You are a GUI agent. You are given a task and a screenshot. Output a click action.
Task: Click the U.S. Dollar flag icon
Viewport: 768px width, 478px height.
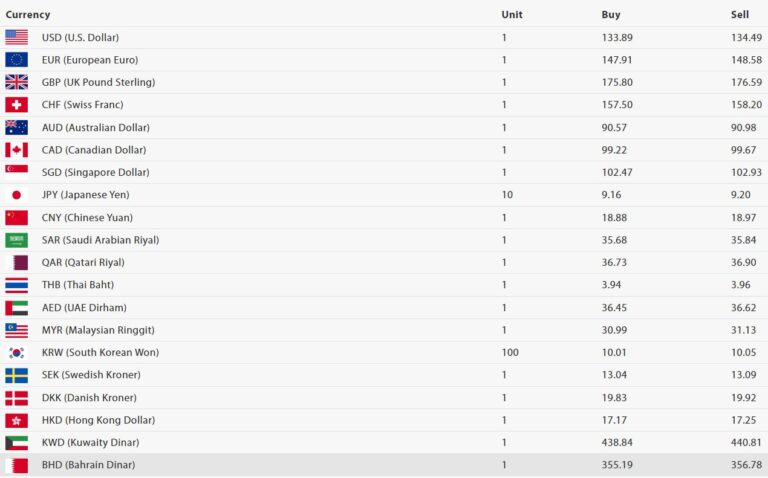(16, 37)
